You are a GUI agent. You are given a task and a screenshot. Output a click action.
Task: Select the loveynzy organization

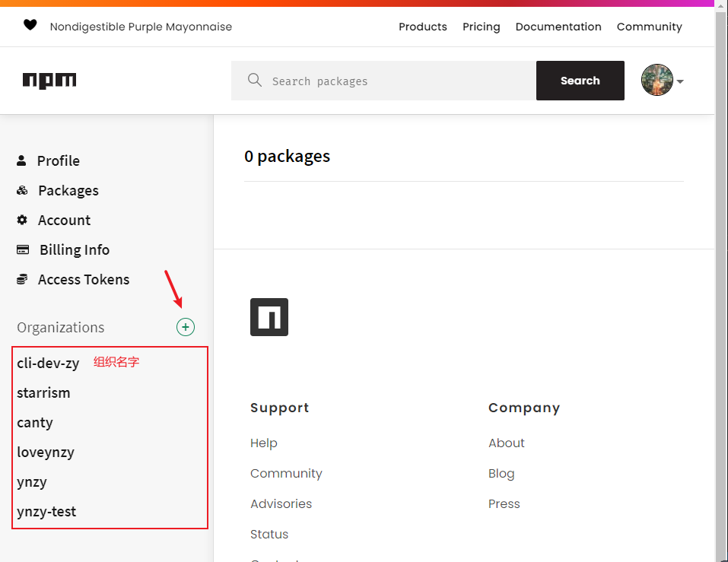(x=46, y=452)
